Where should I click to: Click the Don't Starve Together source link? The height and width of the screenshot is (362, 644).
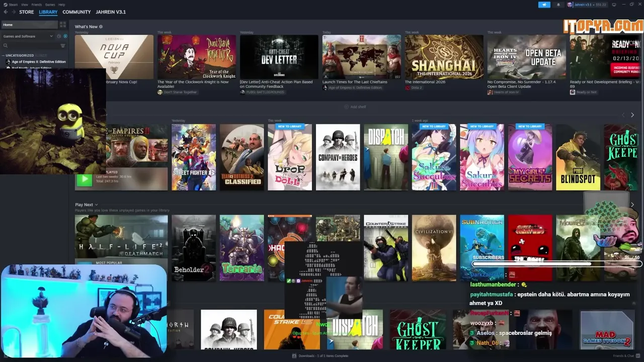point(177,93)
